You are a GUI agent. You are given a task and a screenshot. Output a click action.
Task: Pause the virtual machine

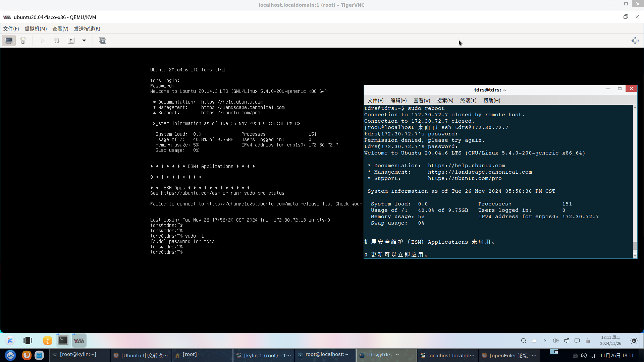pyautogui.click(x=57, y=41)
